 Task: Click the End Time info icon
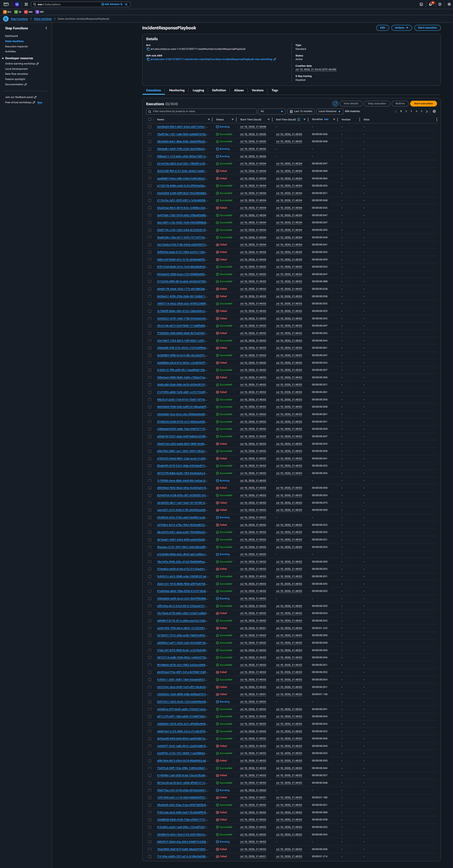pyautogui.click(x=299, y=120)
